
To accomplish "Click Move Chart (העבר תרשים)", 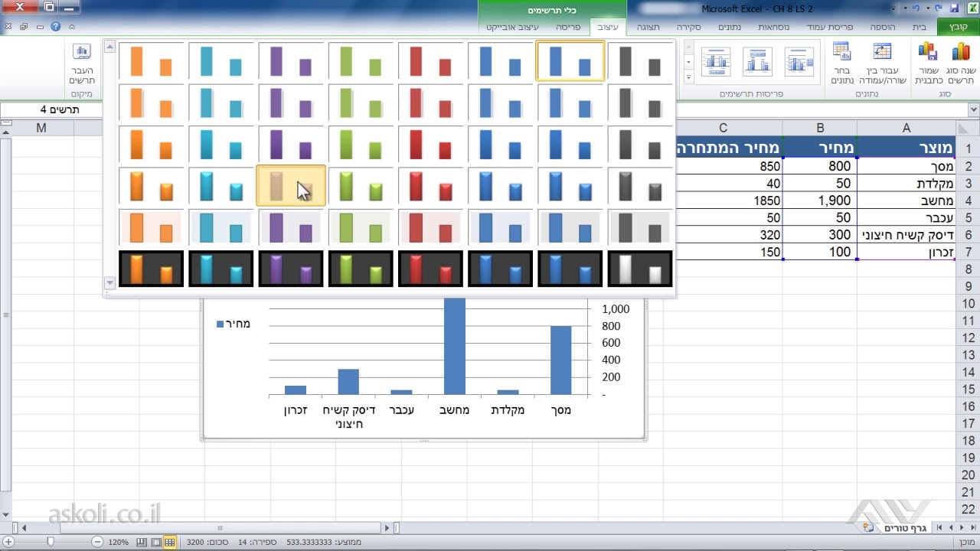I will click(81, 64).
